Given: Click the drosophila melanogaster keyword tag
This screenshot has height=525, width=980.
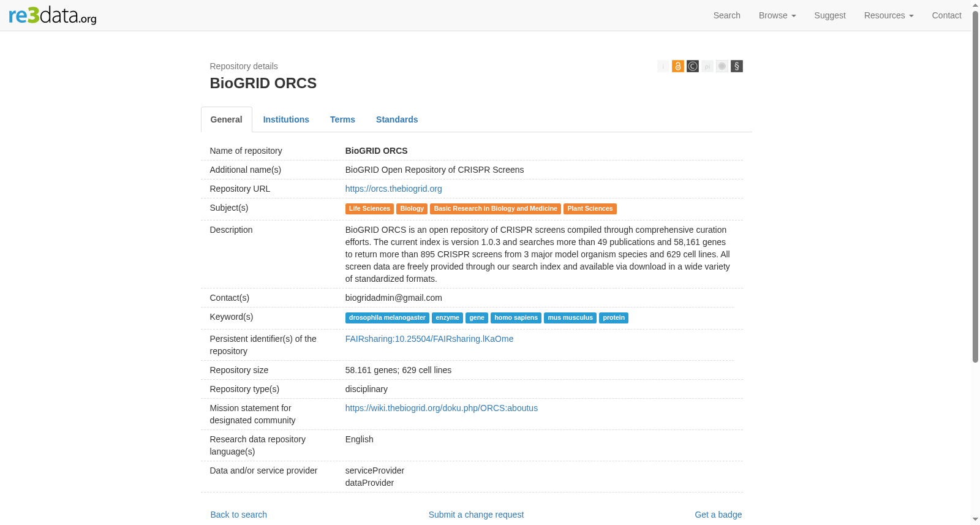Looking at the screenshot, I should click(x=387, y=318).
